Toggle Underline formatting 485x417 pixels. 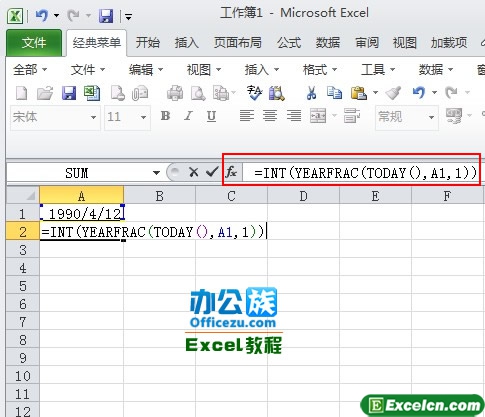pyautogui.click(x=211, y=116)
